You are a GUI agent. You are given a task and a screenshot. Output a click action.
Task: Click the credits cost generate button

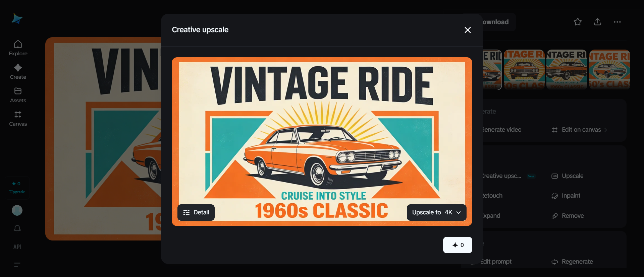tap(458, 245)
